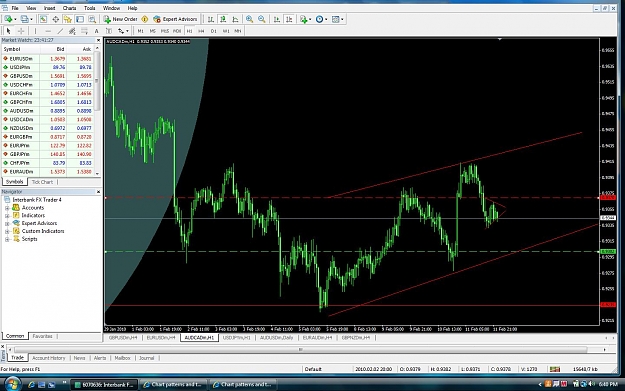Open the Charts menu
Image resolution: width=625 pixels, height=391 pixels.
69,8
